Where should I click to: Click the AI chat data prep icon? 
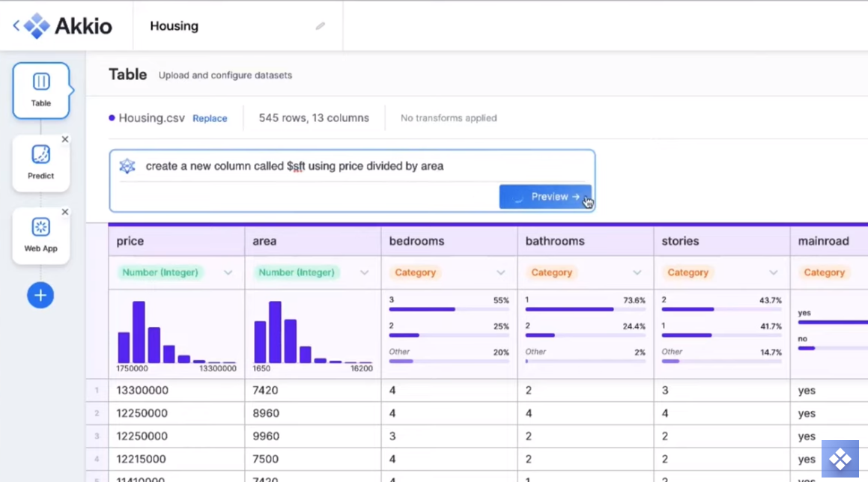127,166
